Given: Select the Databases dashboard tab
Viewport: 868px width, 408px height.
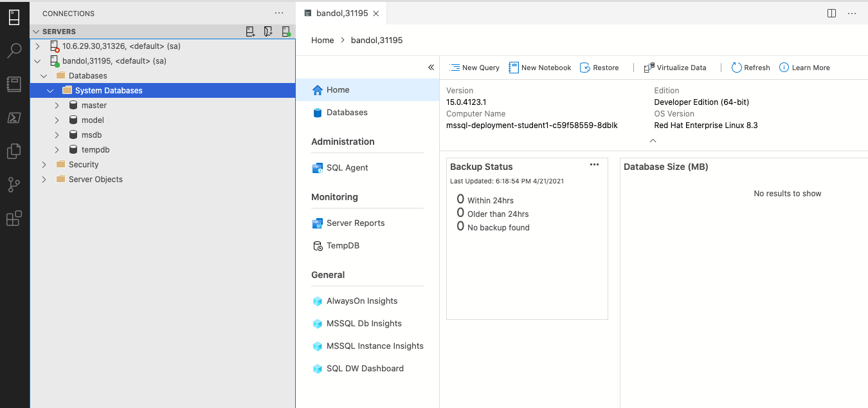Looking at the screenshot, I should click(x=347, y=113).
